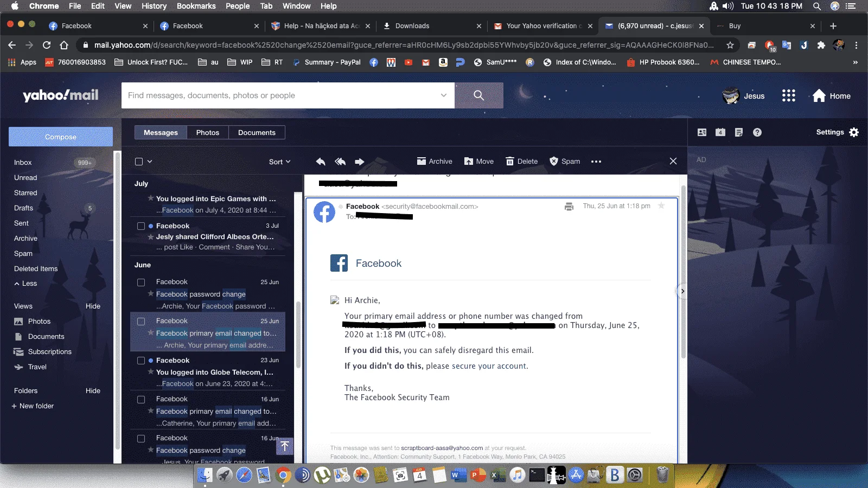Toggle the select all messages checkbox
The image size is (868, 488).
tap(139, 162)
